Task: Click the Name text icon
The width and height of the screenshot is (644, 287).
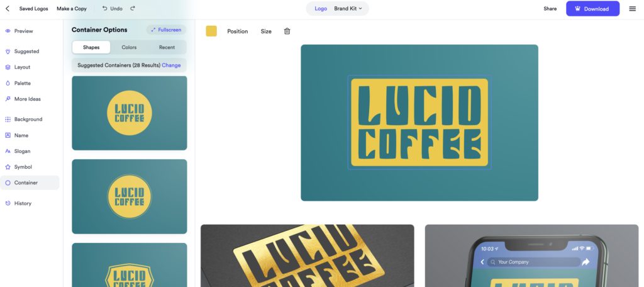Action: [8, 135]
